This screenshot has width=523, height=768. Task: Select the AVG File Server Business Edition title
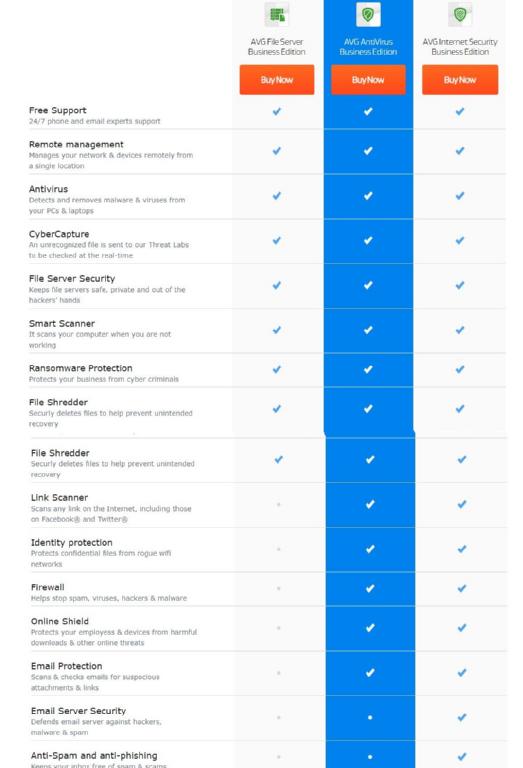point(277,47)
